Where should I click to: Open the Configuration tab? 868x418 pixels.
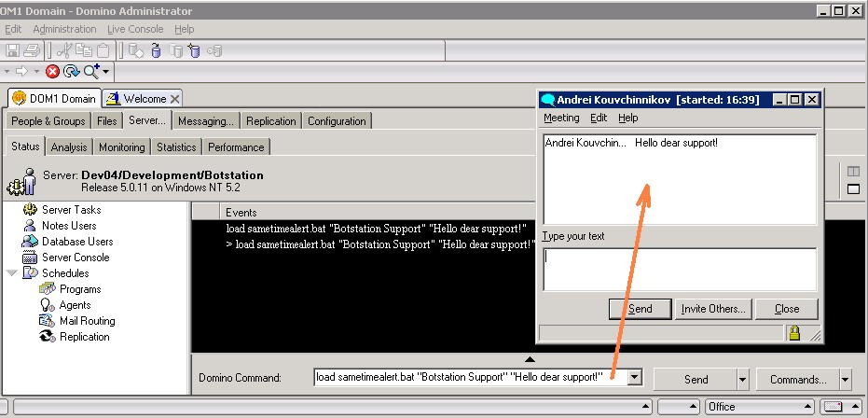tap(337, 121)
